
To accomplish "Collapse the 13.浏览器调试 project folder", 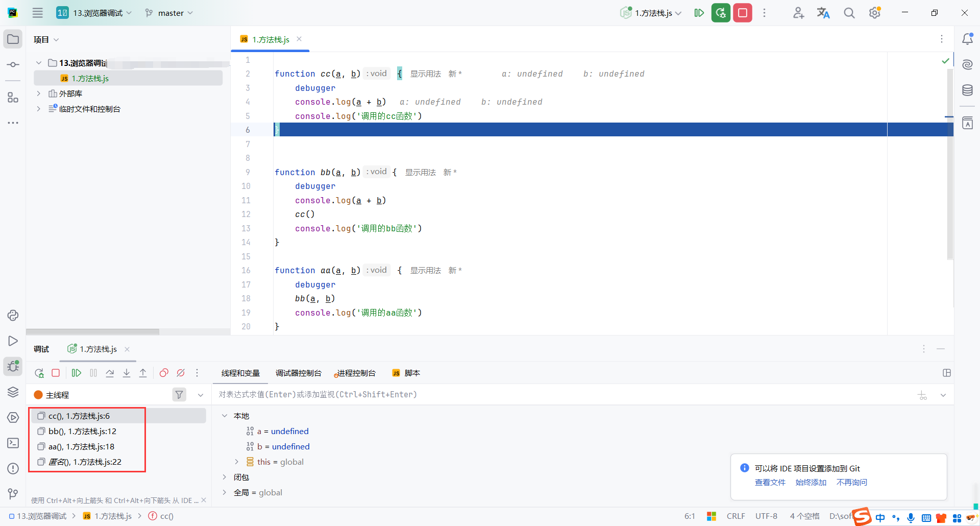I will (x=39, y=63).
